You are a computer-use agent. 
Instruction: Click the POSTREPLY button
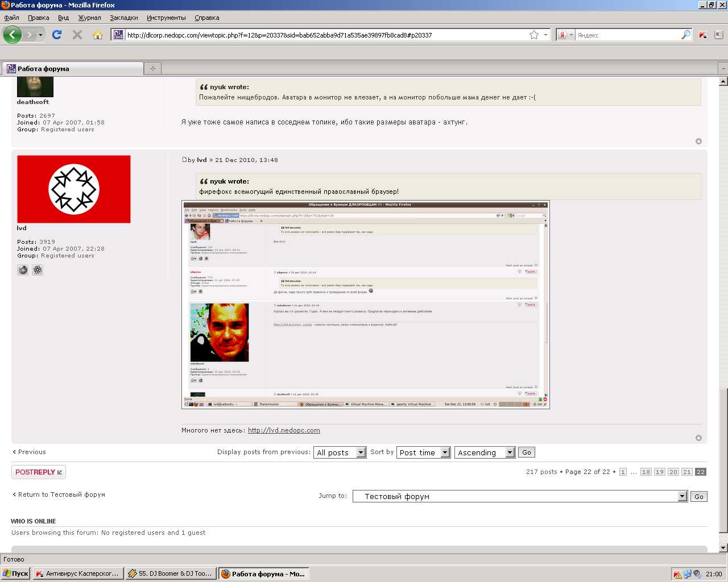[x=39, y=472]
